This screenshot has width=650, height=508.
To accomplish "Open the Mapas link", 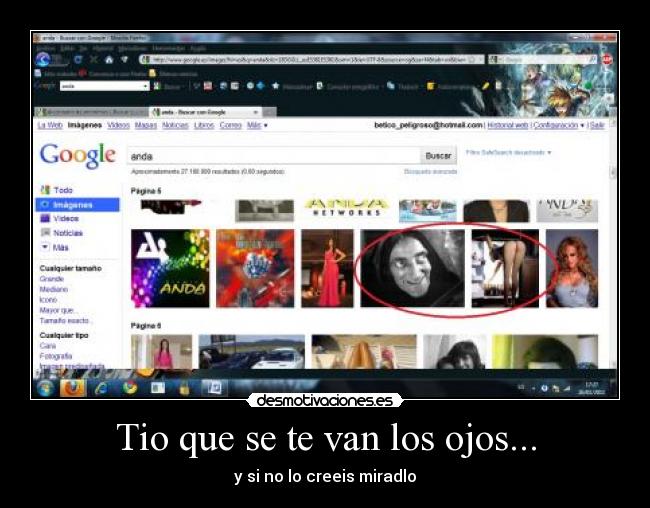I will [146, 125].
